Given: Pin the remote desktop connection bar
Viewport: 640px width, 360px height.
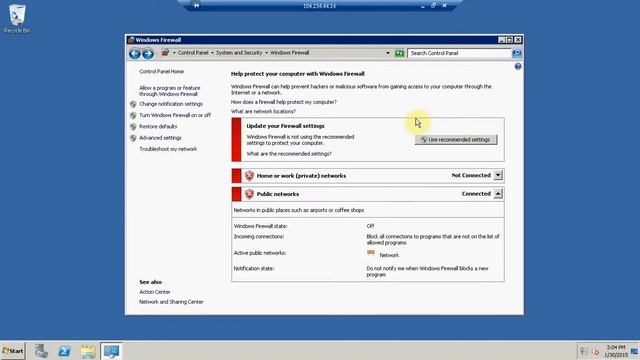Looking at the screenshot, I should [196, 5].
